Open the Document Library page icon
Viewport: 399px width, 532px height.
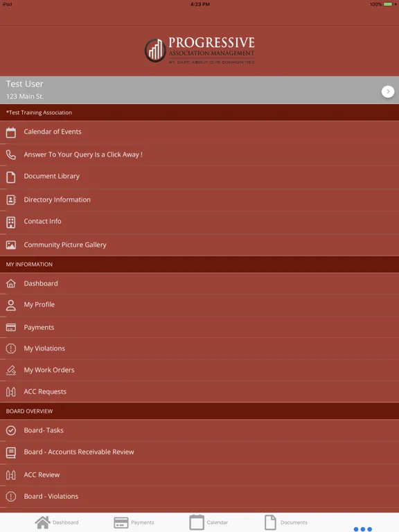[x=11, y=177]
